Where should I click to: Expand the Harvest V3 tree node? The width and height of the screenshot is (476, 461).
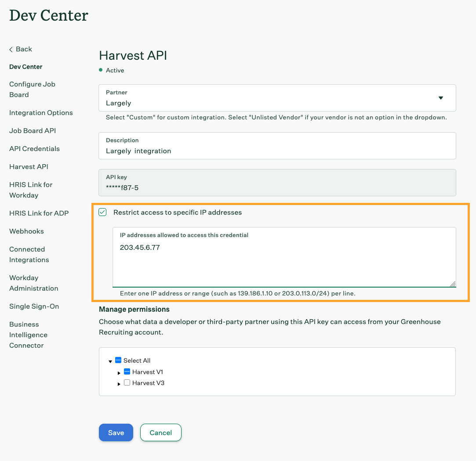(x=119, y=384)
